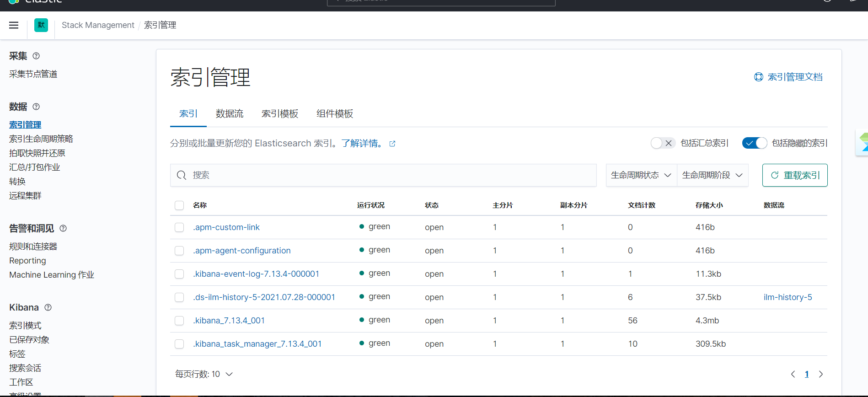Viewport: 868px width, 397px height.
Task: Open 搜索会话 in sidebar
Action: click(25, 368)
